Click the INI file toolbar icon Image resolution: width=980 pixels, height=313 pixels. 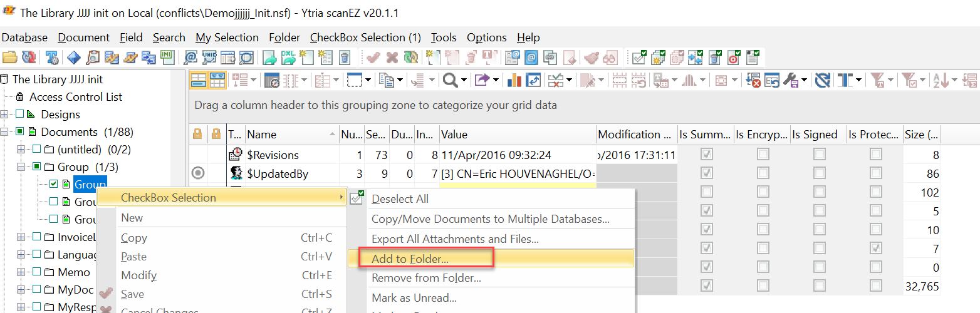(x=167, y=58)
